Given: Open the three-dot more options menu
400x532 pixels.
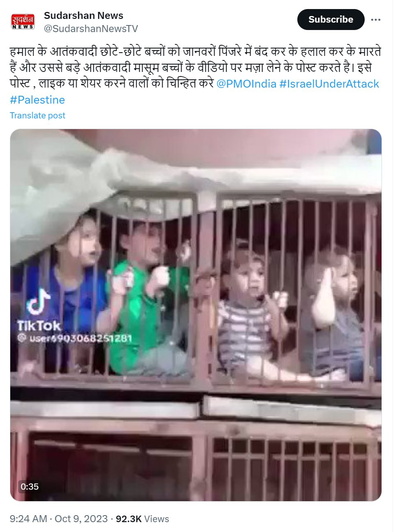Looking at the screenshot, I should [376, 20].
